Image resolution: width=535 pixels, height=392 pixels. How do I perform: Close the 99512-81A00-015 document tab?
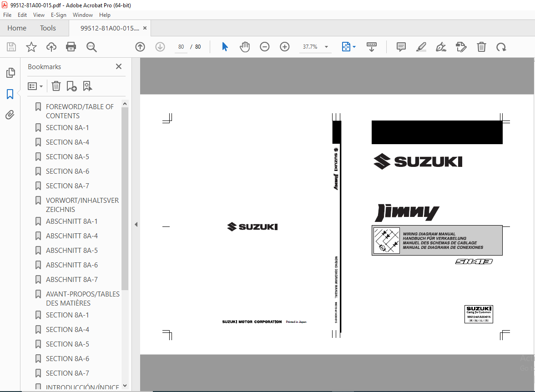(x=145, y=28)
